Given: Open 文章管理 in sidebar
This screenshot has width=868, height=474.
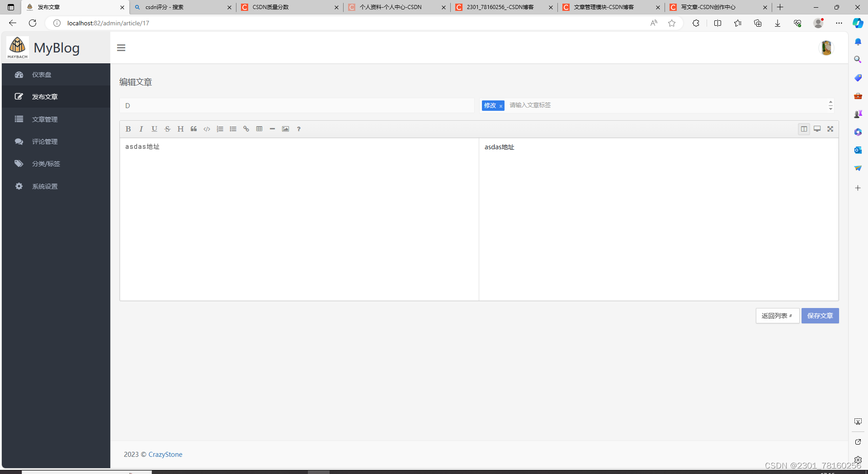Looking at the screenshot, I should (x=56, y=119).
